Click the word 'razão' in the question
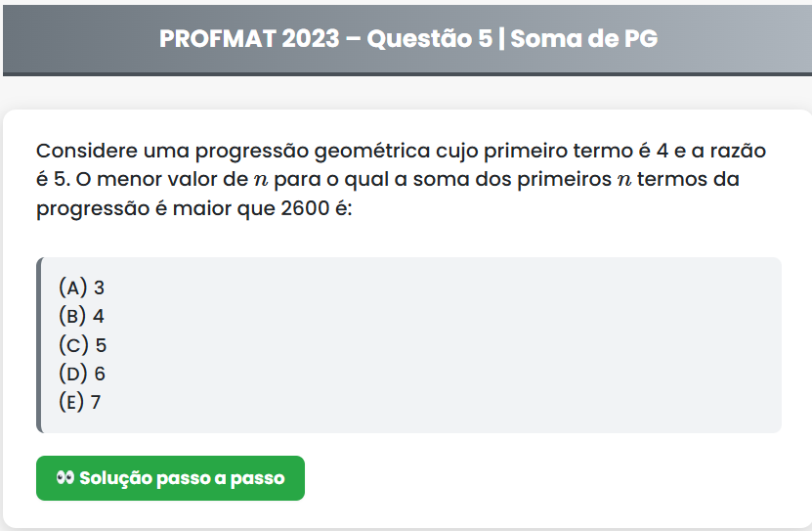812x531 pixels. (x=737, y=152)
